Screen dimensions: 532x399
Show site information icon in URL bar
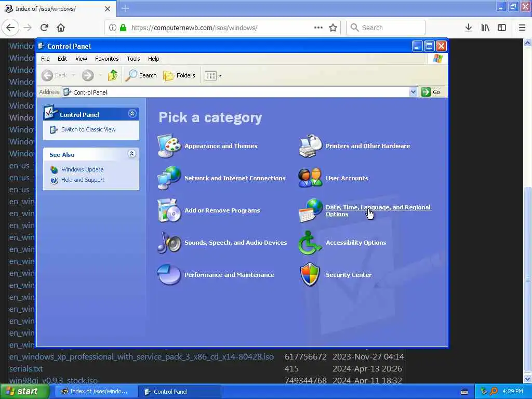112,28
